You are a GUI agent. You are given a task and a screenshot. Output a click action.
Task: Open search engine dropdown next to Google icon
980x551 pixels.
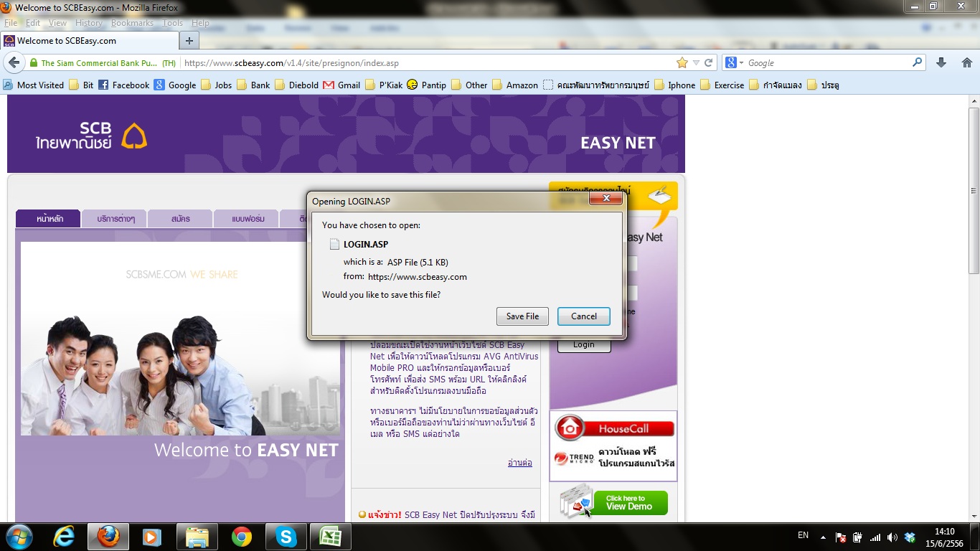741,63
